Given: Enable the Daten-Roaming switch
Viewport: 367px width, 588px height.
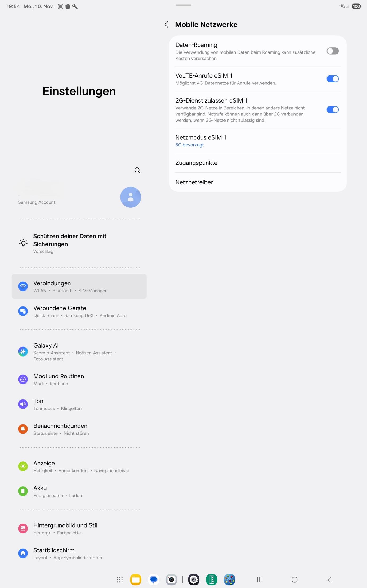Looking at the screenshot, I should pos(333,51).
